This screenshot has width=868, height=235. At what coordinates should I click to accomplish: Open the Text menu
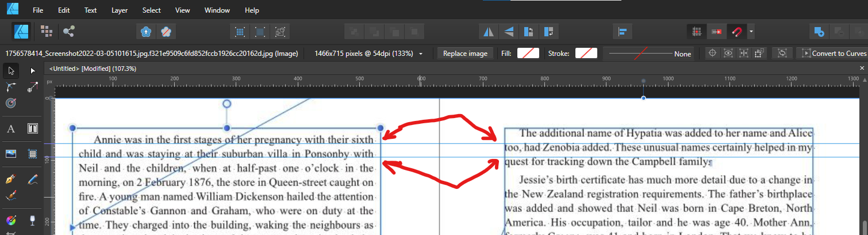[x=90, y=10]
